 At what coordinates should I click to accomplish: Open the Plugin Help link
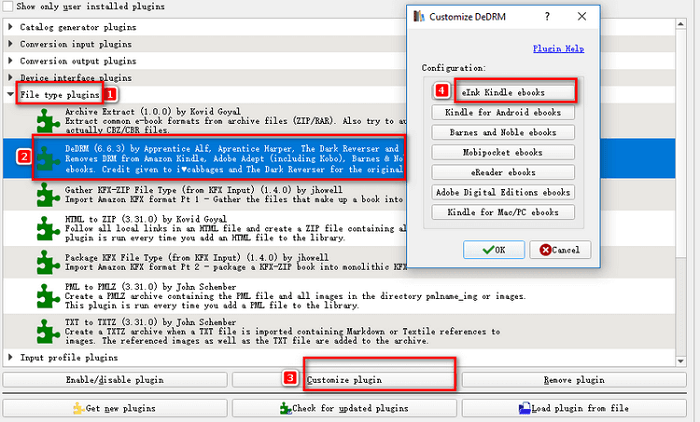[x=558, y=48]
